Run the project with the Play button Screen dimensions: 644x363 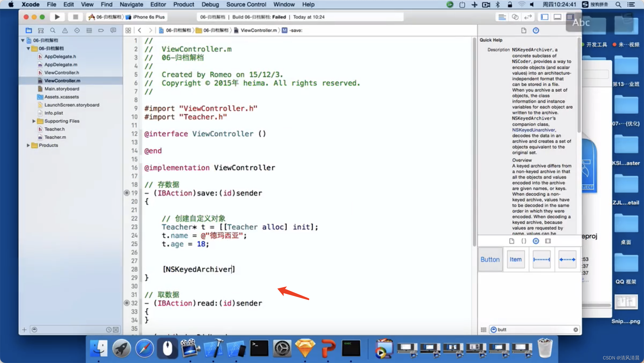pyautogui.click(x=57, y=17)
